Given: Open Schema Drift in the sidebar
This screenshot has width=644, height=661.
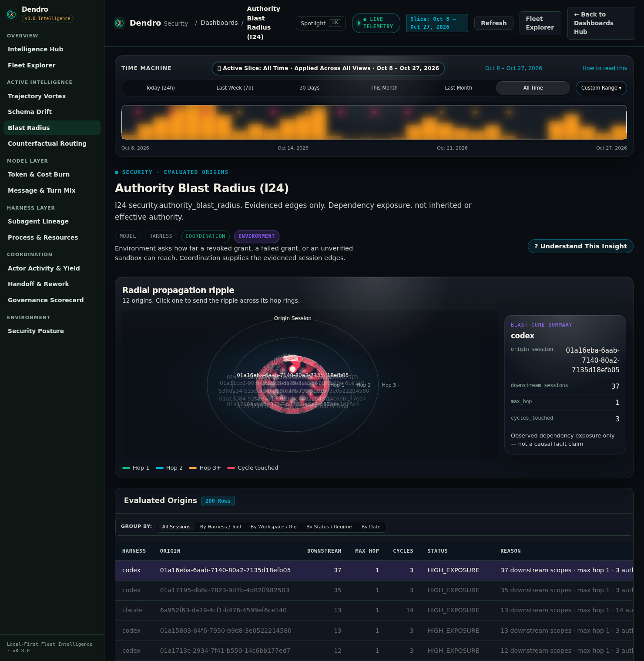Looking at the screenshot, I should [52, 112].
